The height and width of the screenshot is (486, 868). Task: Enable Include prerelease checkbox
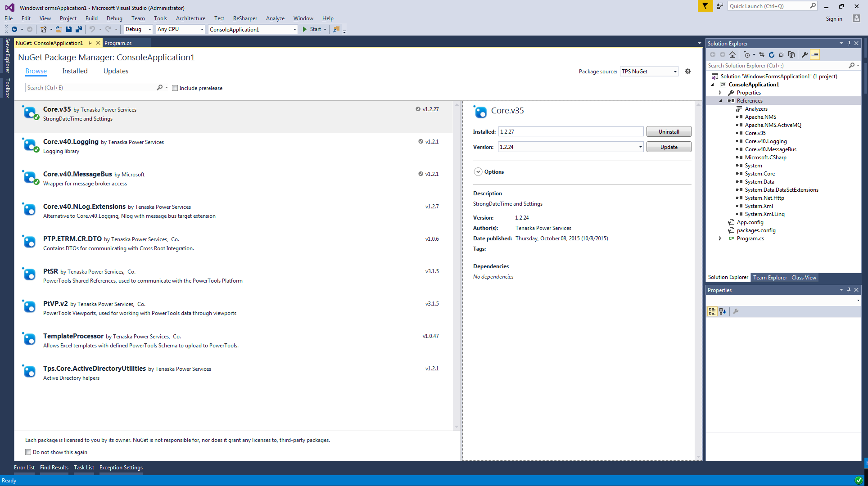point(175,88)
